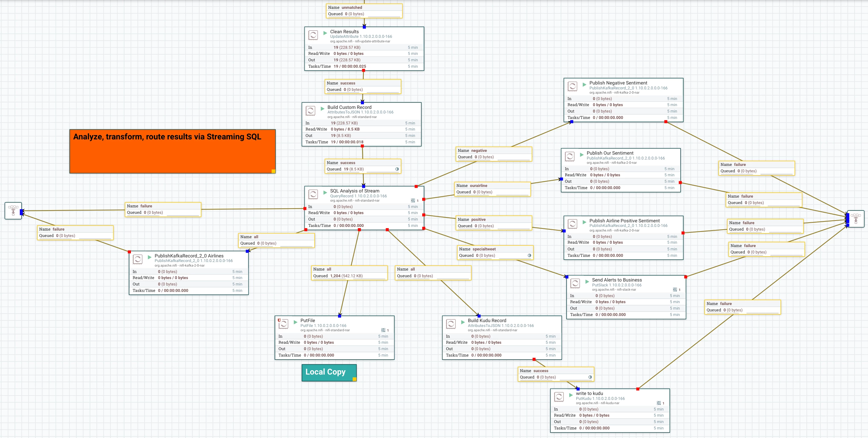Click the write to kudu processor icon
The image size is (868, 438).
[559, 397]
